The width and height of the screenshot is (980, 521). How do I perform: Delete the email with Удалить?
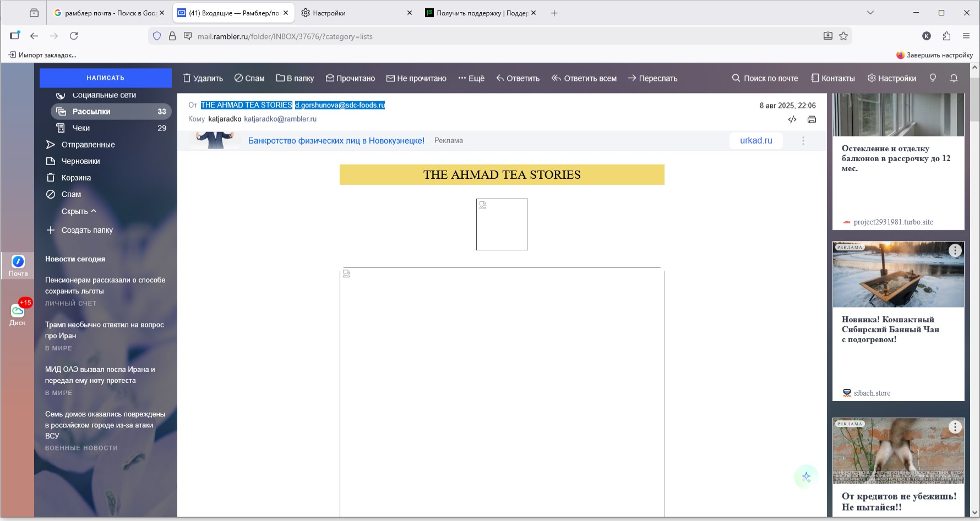[203, 78]
